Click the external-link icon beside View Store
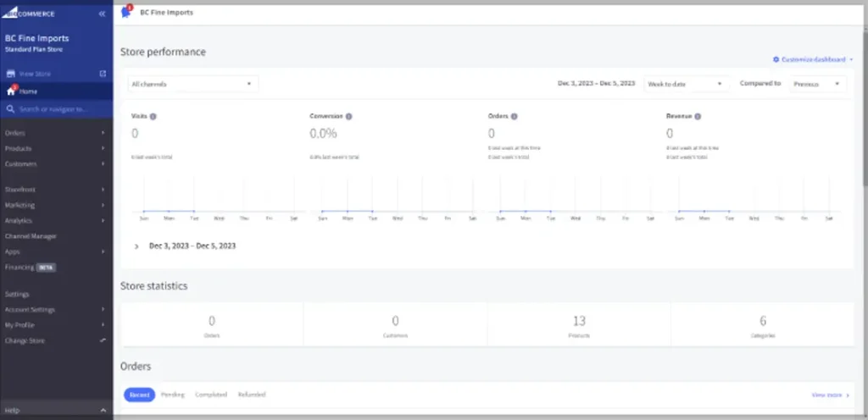 [103, 74]
